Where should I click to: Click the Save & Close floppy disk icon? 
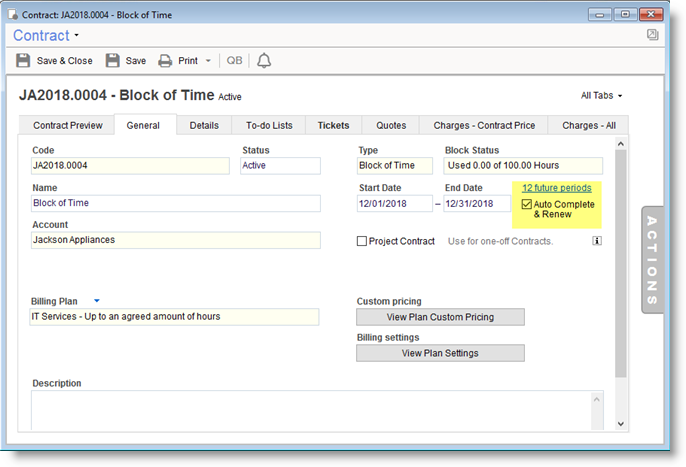pyautogui.click(x=24, y=60)
